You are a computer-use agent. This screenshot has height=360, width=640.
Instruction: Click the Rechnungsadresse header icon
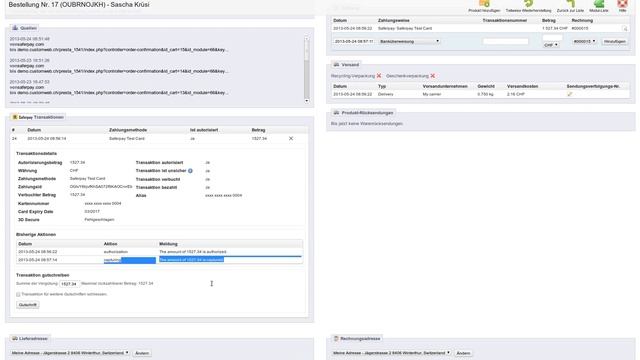(x=336, y=338)
